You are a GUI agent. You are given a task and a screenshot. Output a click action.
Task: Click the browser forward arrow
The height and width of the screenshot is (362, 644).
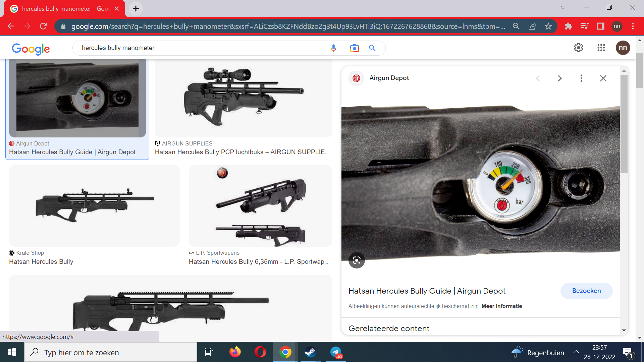point(27,26)
